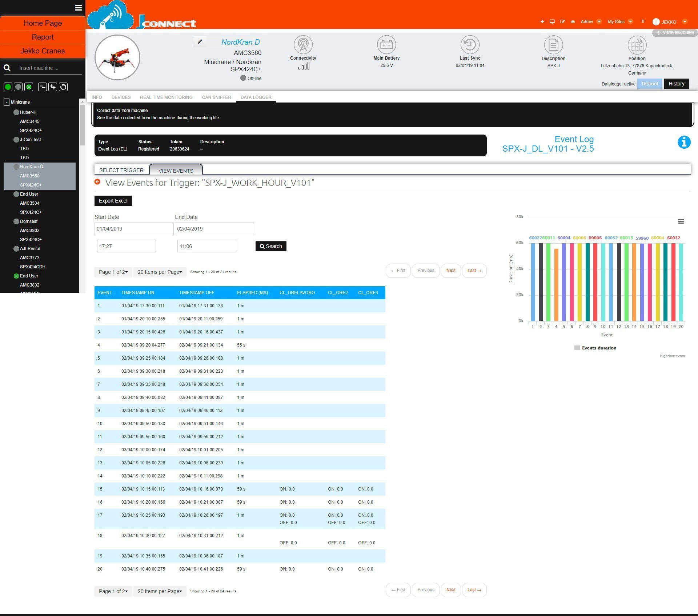Toggle the eye visibility icon in header

pyautogui.click(x=573, y=22)
